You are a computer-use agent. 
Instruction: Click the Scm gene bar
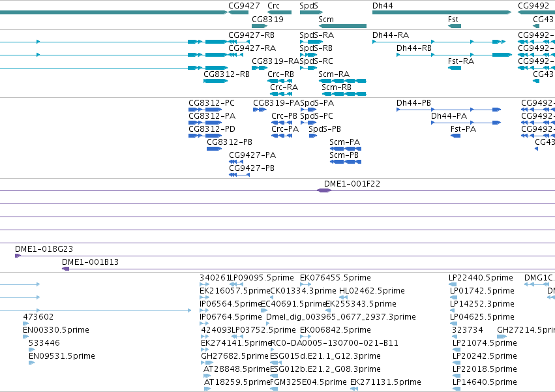(342, 26)
